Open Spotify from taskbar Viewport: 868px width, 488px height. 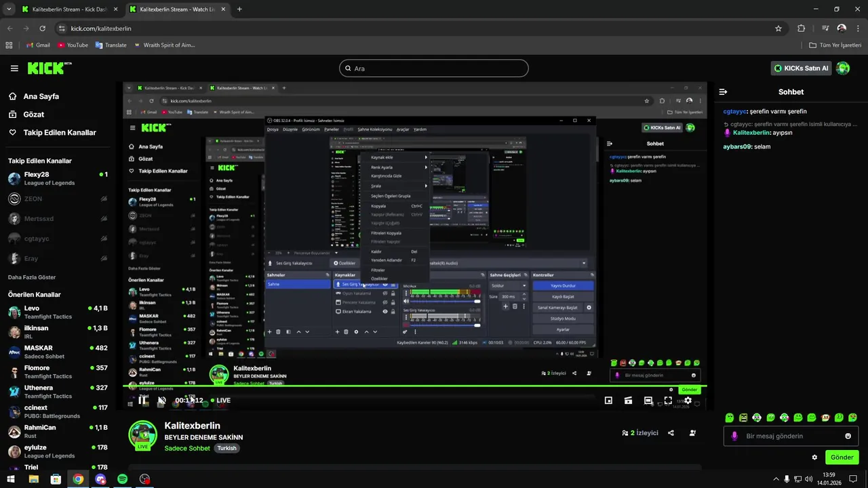pos(122,479)
